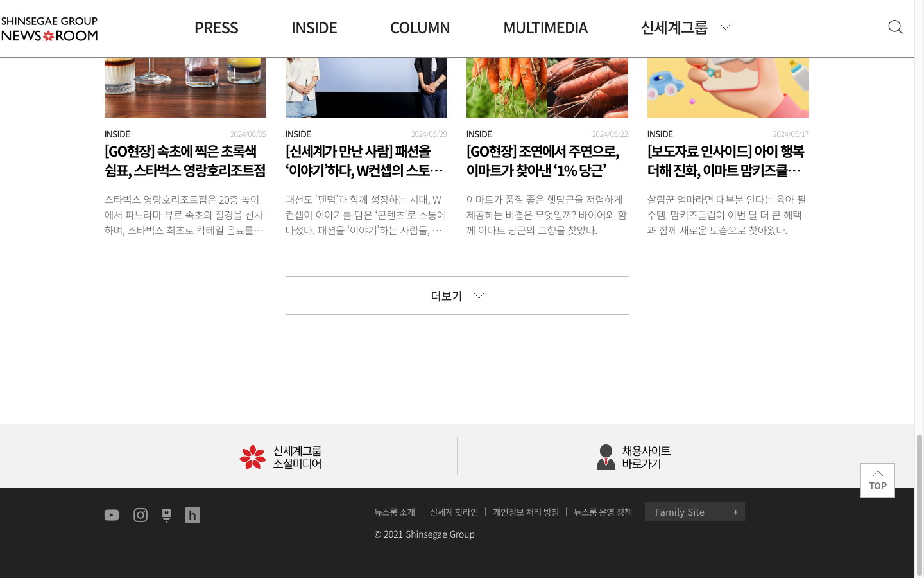Click the 신세계 핫라인 footer link

454,512
